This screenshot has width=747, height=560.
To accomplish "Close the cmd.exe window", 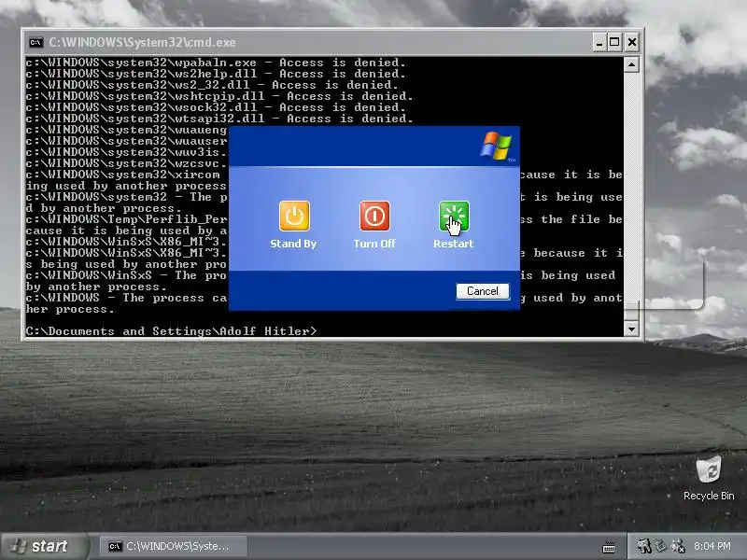I will coord(632,42).
